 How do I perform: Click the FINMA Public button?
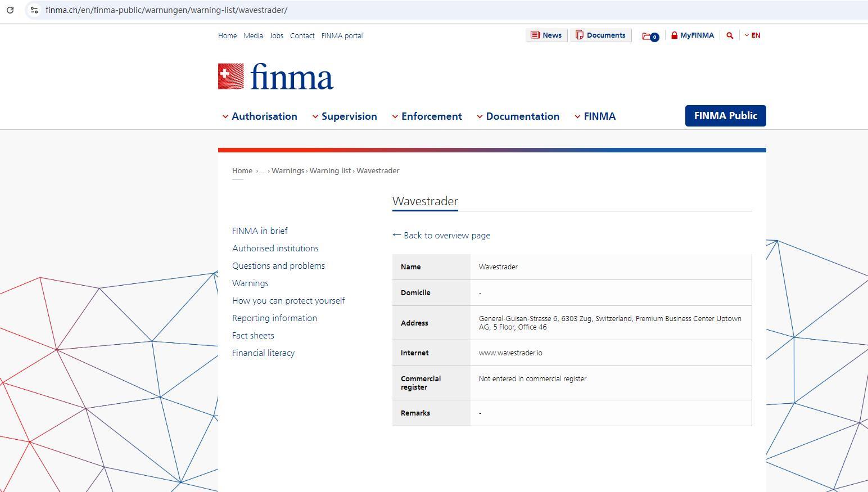point(725,116)
